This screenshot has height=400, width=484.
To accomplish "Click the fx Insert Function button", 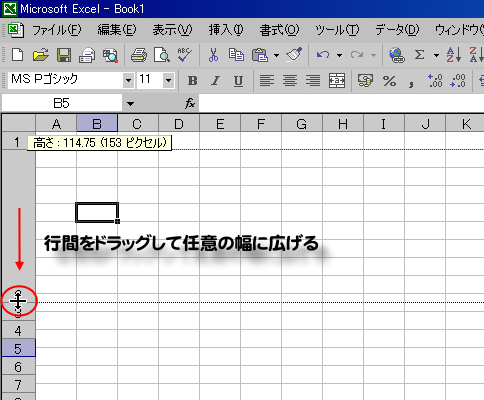I will click(x=190, y=103).
